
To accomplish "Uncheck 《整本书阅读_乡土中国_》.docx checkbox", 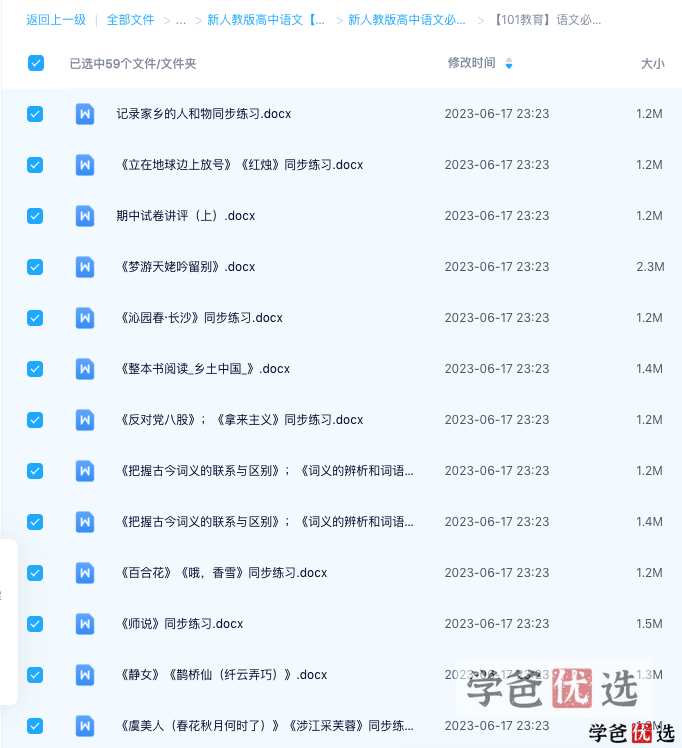I will pyautogui.click(x=35, y=369).
